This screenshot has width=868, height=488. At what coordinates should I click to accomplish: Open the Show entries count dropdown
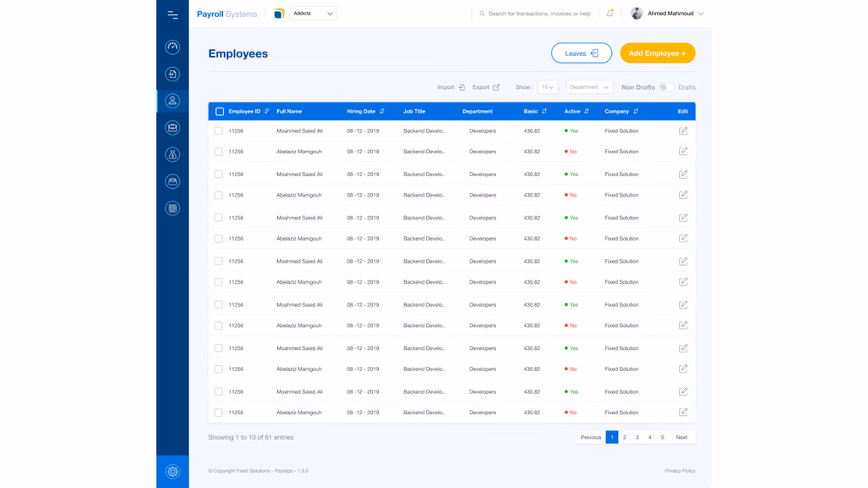coord(548,87)
